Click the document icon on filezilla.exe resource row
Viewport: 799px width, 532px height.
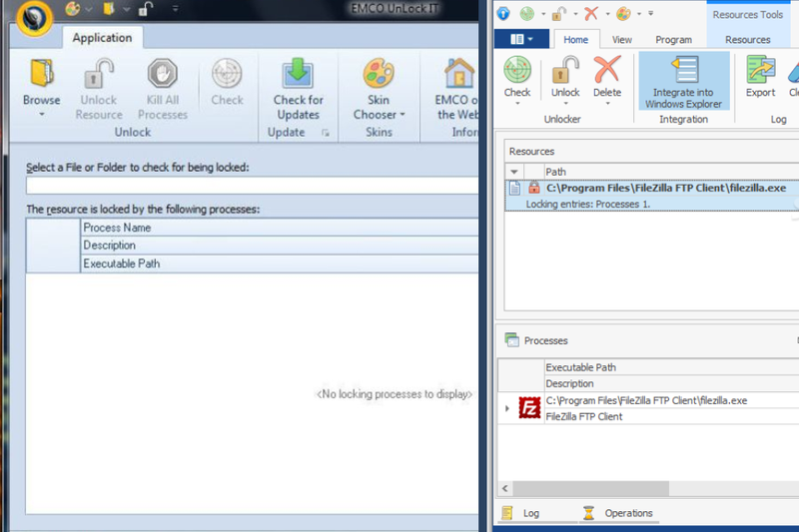pos(515,188)
